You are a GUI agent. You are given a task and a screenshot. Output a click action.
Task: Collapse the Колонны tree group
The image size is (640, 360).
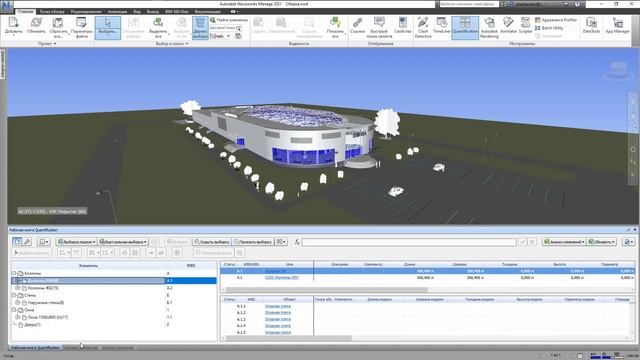[14, 273]
